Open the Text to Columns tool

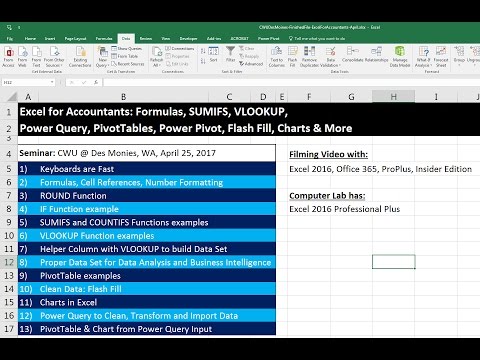pos(277,56)
